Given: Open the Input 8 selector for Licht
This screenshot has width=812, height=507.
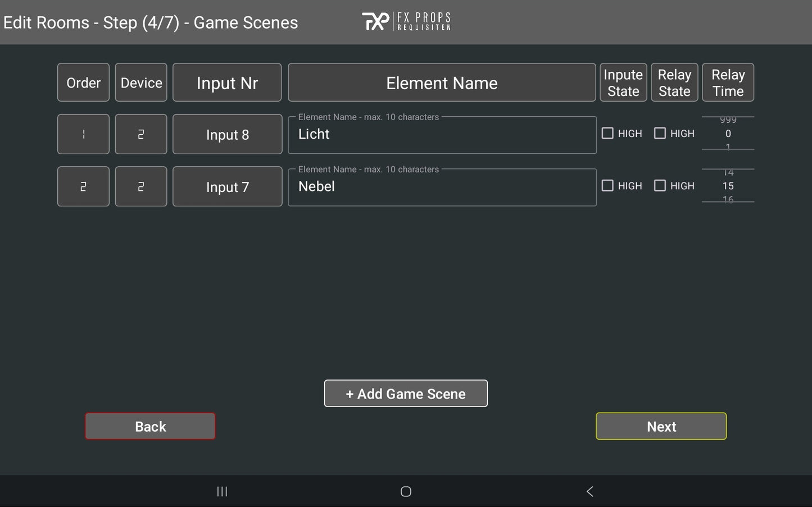Looking at the screenshot, I should tap(227, 134).
